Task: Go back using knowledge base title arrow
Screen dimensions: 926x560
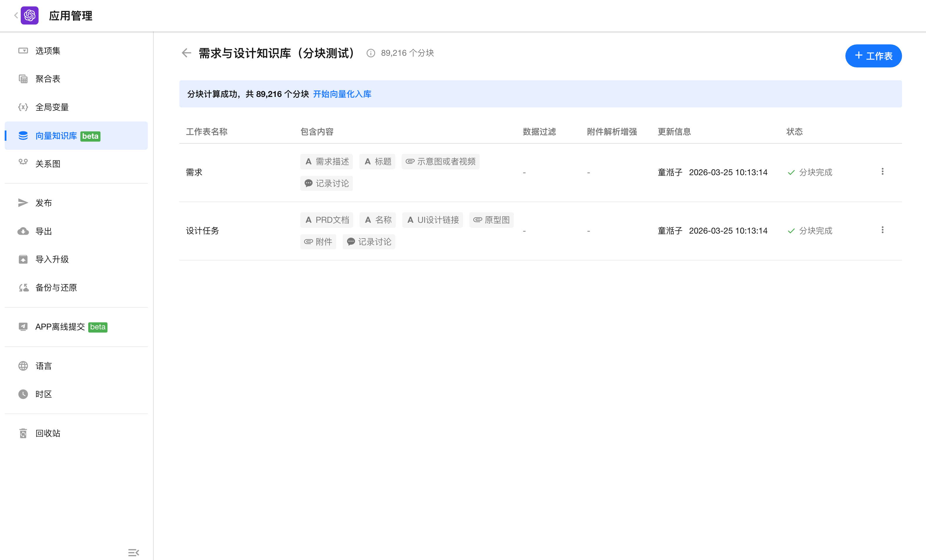Action: 186,53
